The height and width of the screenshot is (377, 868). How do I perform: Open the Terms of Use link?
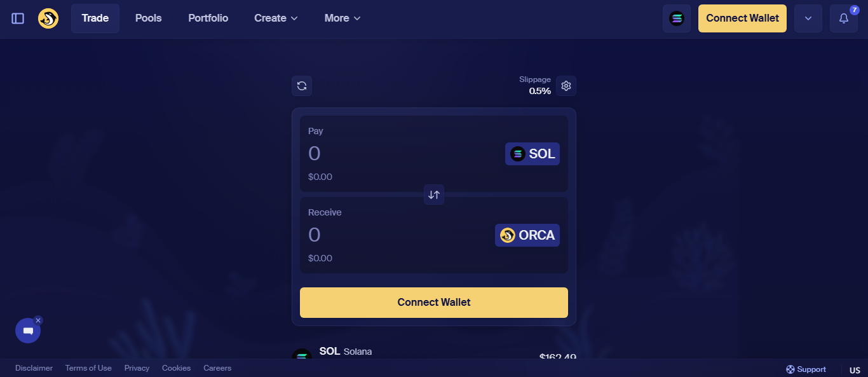point(88,368)
